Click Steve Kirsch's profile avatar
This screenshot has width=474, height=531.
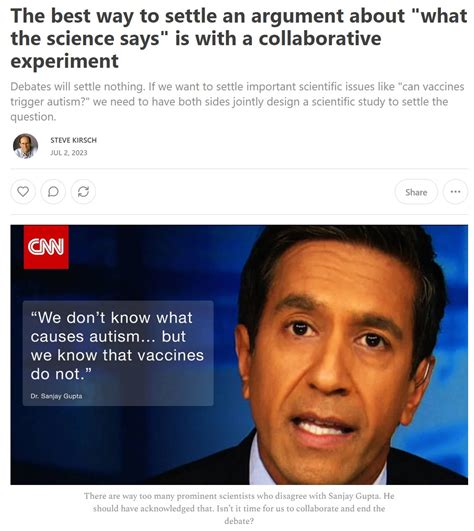pyautogui.click(x=25, y=146)
